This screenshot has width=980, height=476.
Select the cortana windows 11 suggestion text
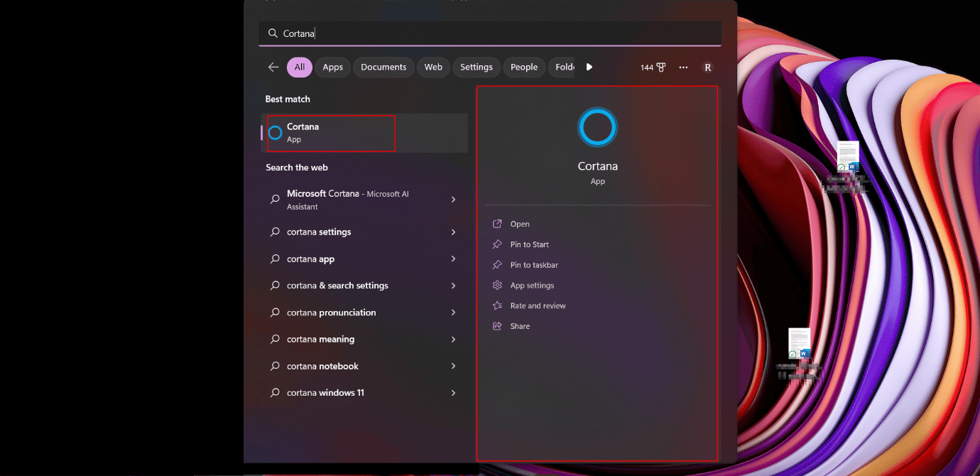[x=325, y=393]
